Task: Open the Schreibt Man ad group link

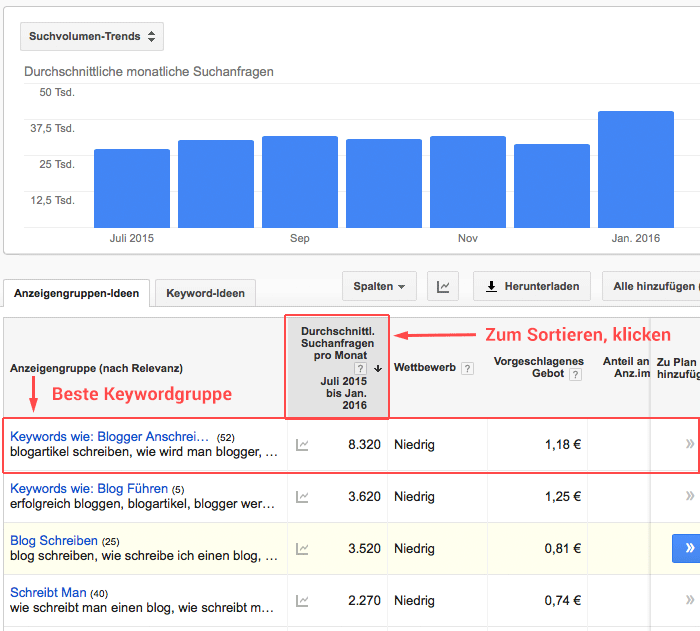Action: point(48,593)
